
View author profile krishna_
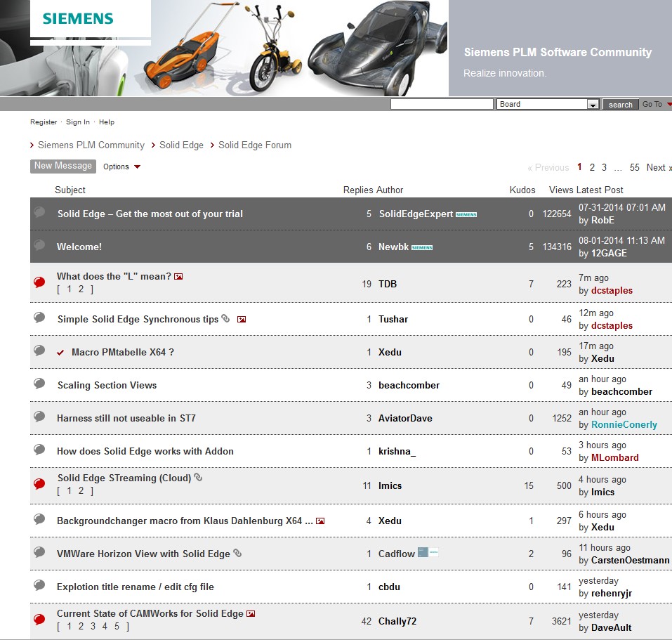tap(397, 451)
